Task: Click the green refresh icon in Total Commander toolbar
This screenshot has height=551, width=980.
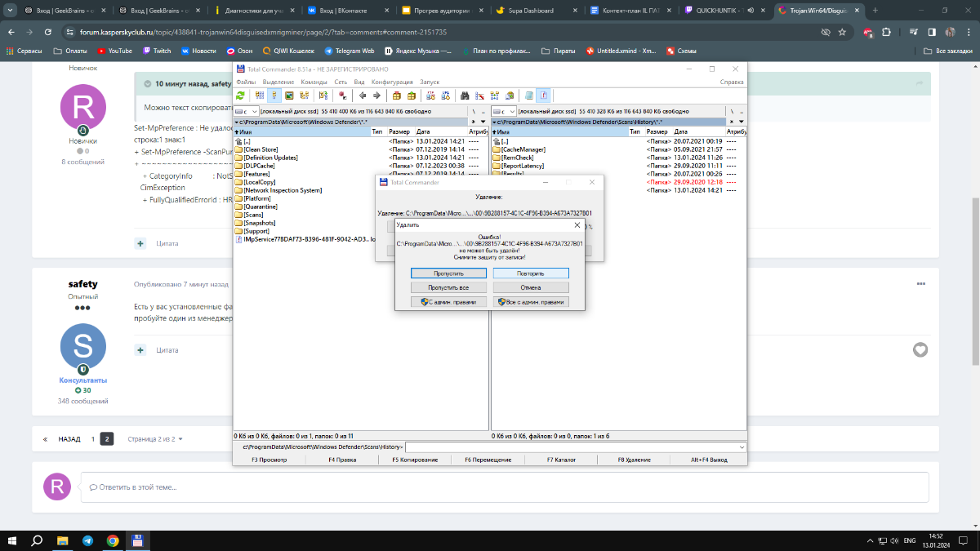Action: click(240, 96)
